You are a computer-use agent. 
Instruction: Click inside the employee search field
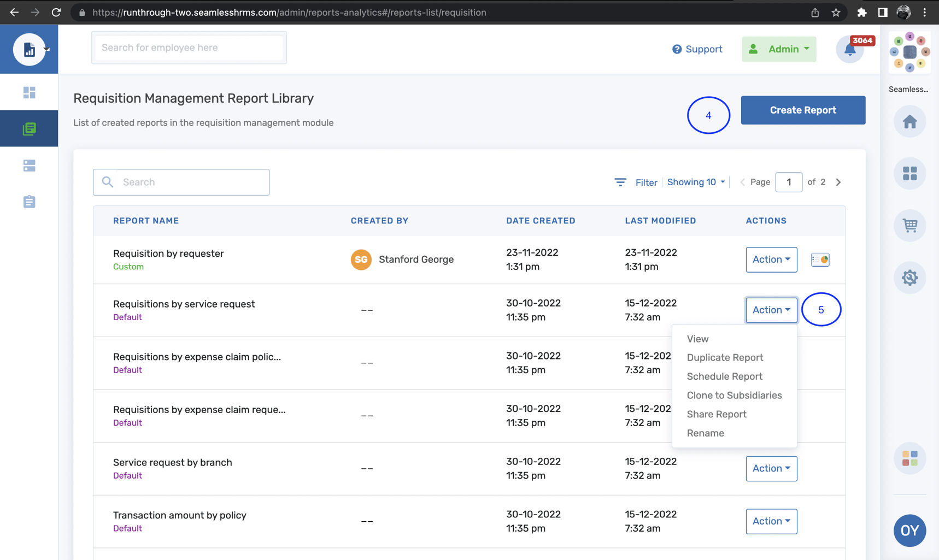(x=189, y=48)
